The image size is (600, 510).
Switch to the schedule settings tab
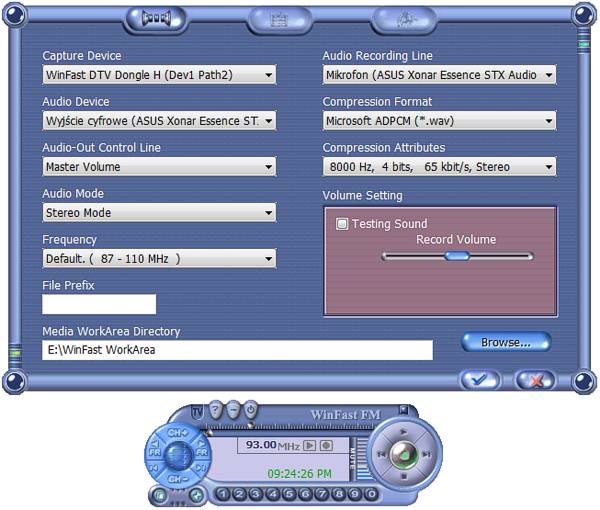[279, 19]
